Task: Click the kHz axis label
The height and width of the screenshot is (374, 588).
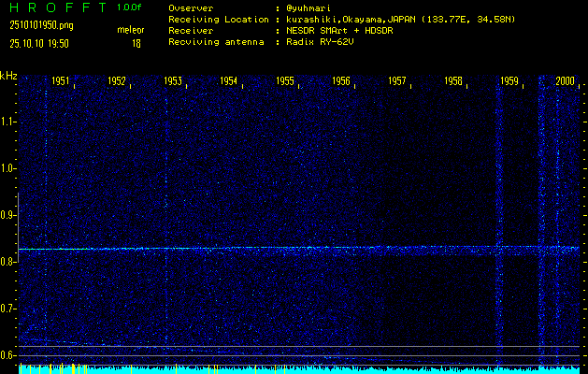Action: [8, 76]
